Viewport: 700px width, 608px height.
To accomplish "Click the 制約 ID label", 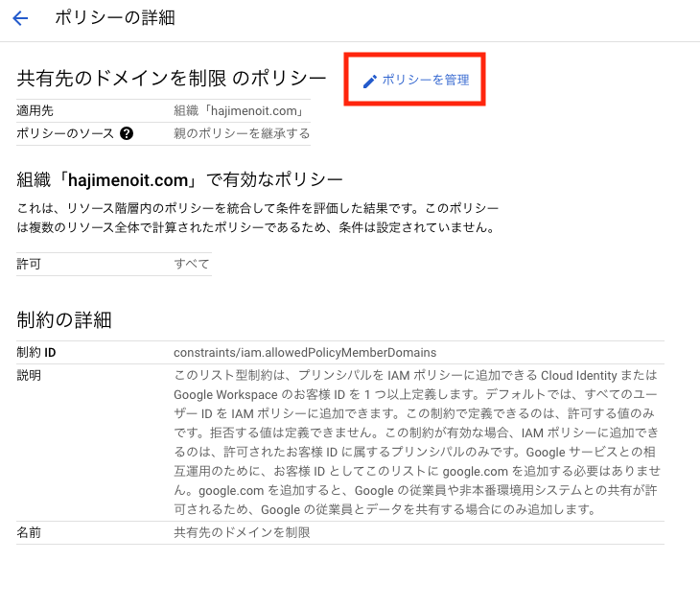I will 36,352.
